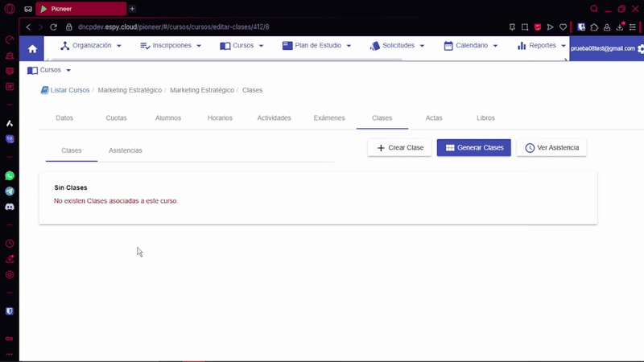Expand the Inscripciones dropdown menu

pyautogui.click(x=170, y=46)
